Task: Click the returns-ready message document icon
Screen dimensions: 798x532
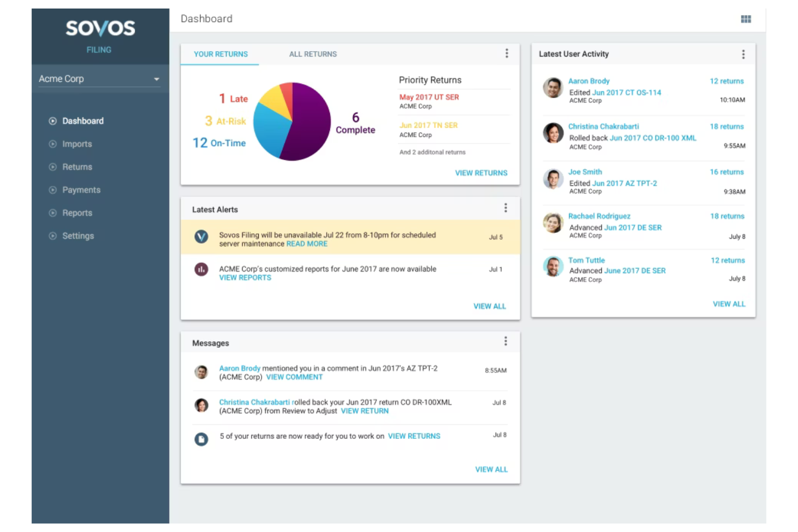Action: (x=201, y=439)
